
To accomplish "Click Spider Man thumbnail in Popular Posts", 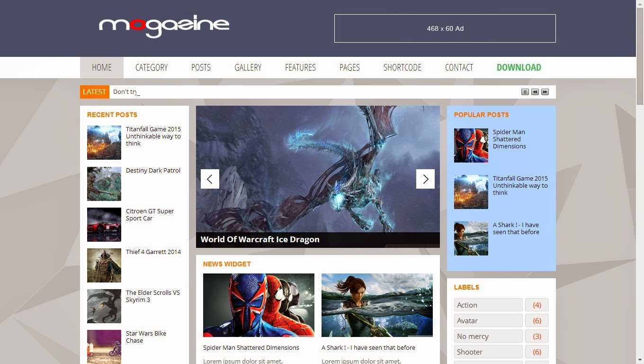I will click(471, 146).
